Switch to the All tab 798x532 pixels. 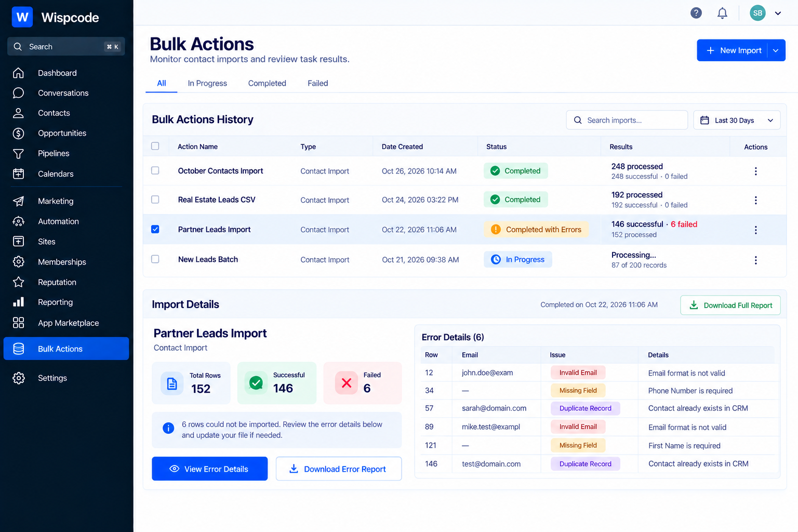click(x=162, y=83)
